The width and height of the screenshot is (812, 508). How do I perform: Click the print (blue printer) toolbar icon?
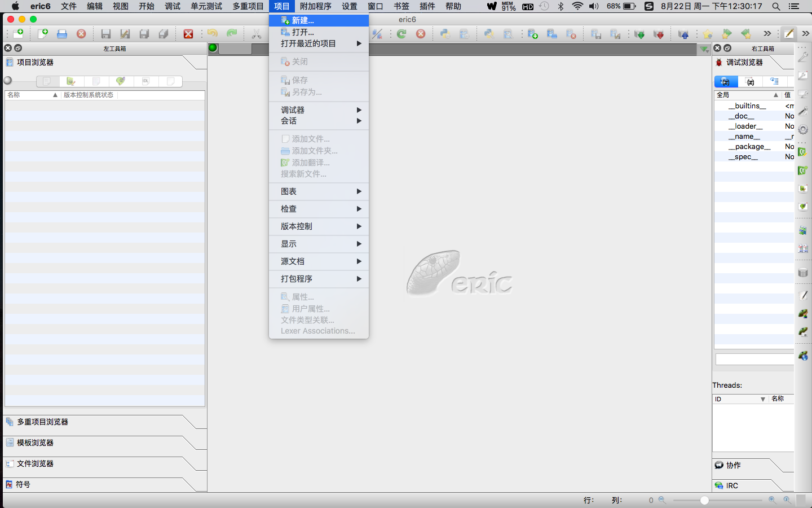62,34
